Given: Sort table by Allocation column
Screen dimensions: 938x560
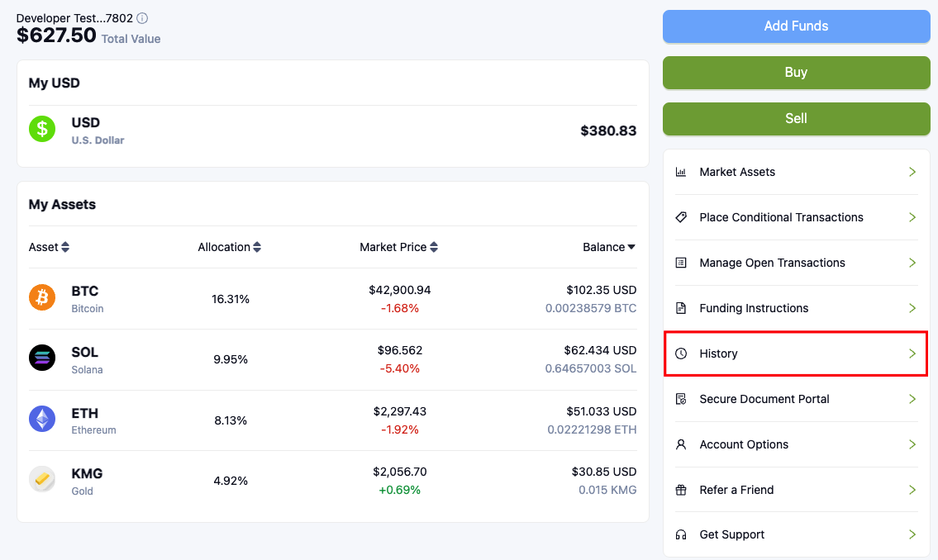Looking at the screenshot, I should (x=257, y=247).
